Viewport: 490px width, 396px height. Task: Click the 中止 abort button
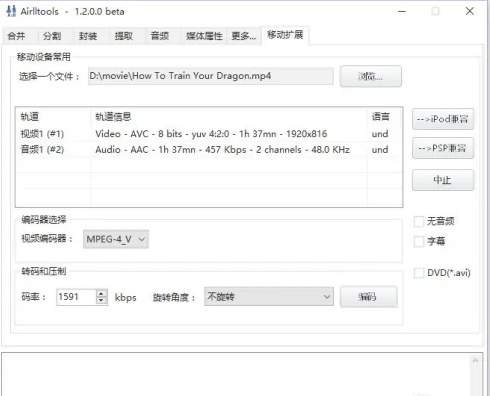coord(443,180)
